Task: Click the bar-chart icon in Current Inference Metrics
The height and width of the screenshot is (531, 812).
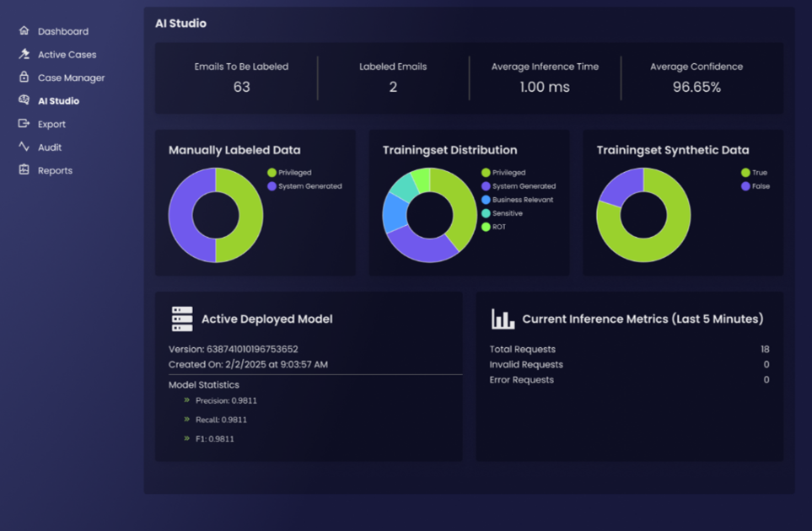Action: [x=502, y=318]
